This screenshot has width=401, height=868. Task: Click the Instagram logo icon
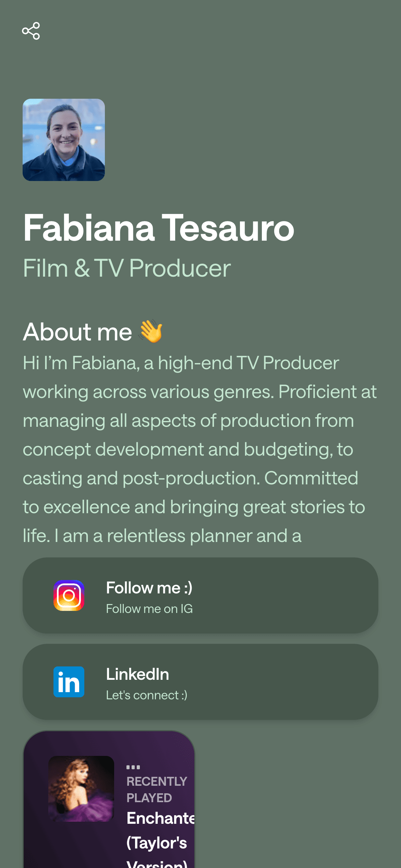click(69, 595)
